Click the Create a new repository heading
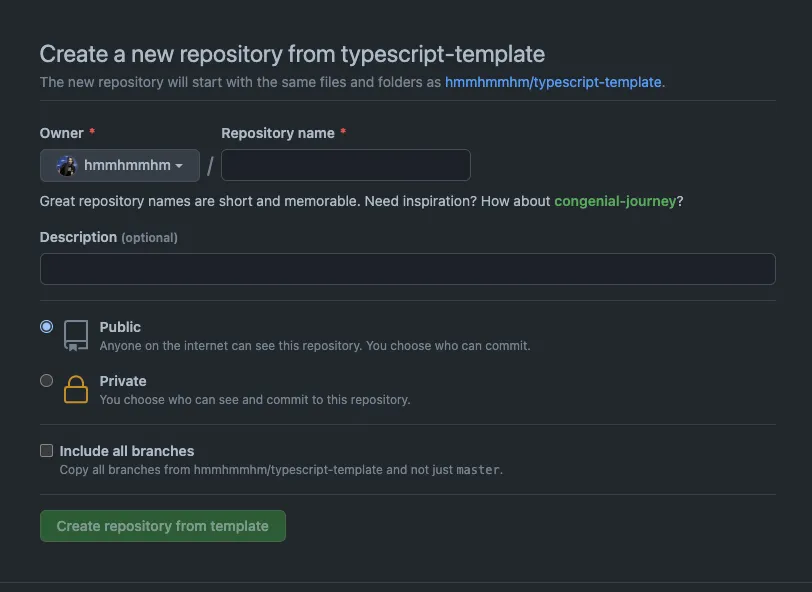 click(292, 54)
